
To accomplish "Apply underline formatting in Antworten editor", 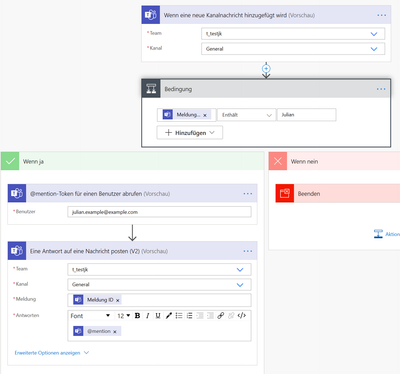I will point(158,316).
